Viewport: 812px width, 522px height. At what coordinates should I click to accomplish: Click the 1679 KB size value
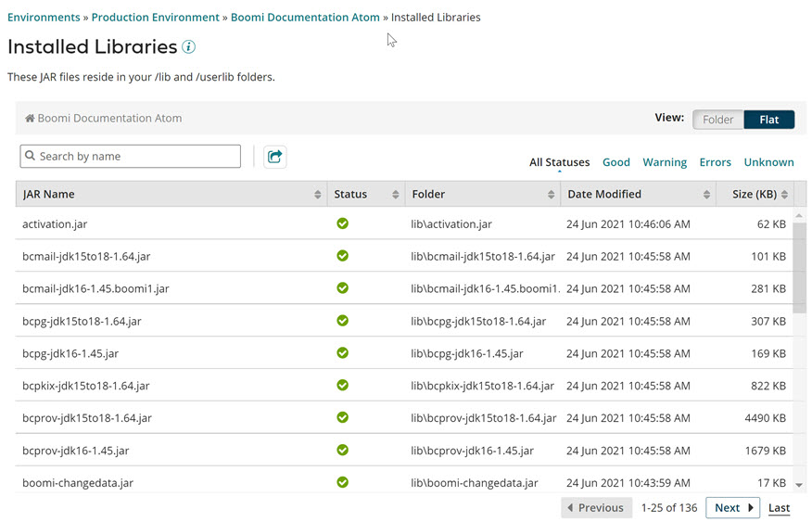point(766,451)
